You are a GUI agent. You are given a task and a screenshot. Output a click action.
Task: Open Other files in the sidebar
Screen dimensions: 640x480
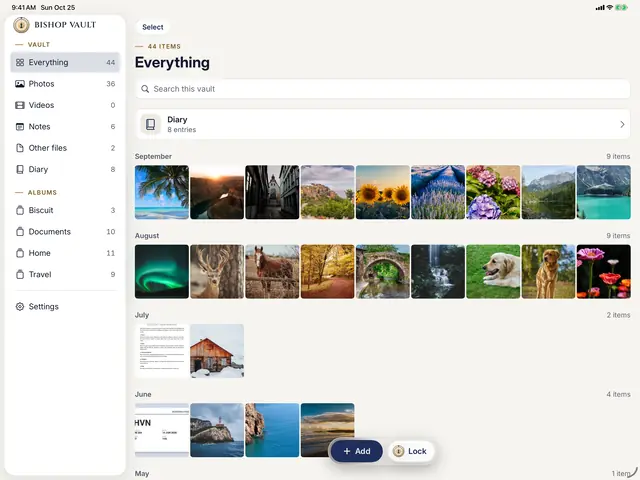coord(65,148)
